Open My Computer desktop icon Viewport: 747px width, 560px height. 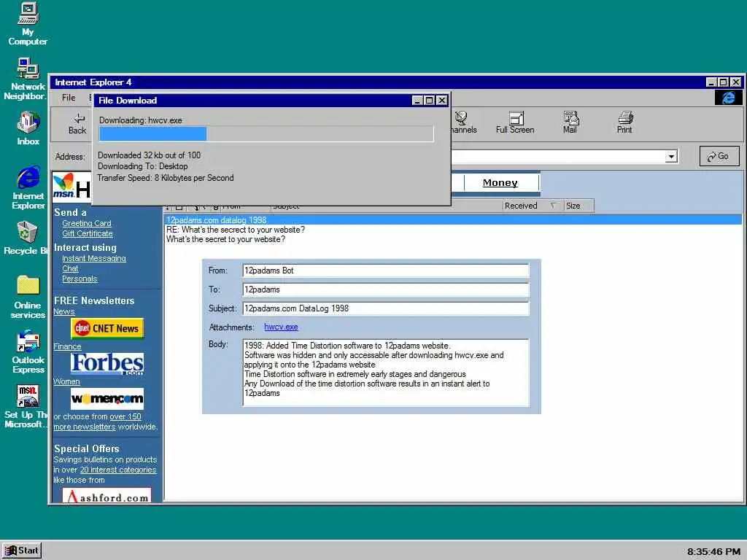(28, 24)
